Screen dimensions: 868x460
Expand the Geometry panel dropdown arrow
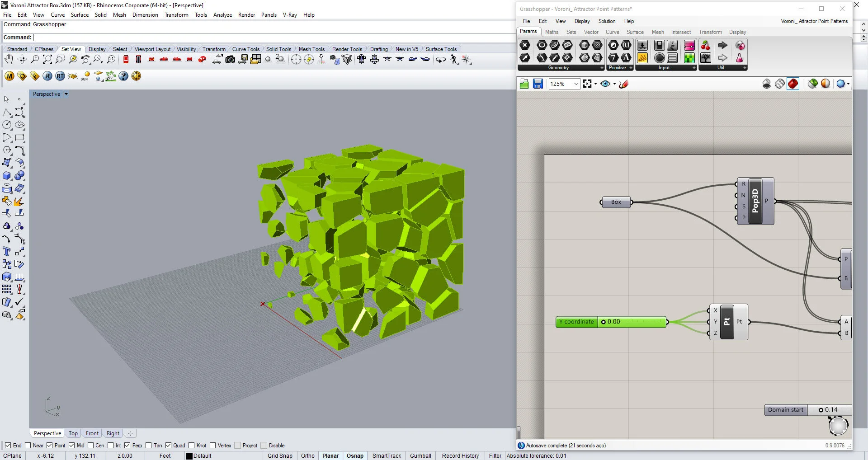point(601,68)
